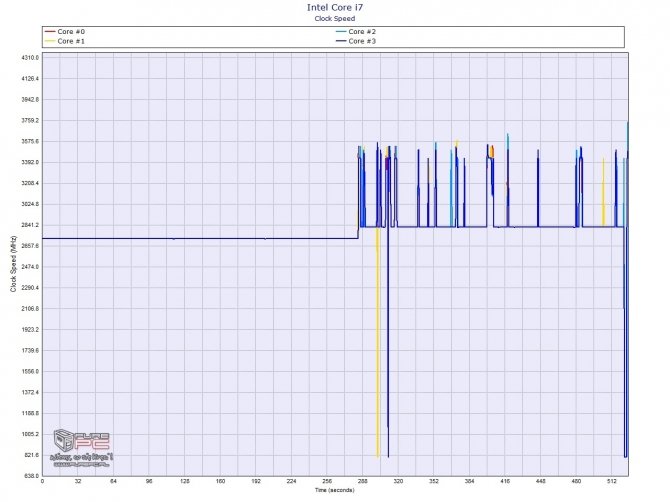Click the Core #1 legend label
This screenshot has height=502, width=670.
tap(71, 41)
